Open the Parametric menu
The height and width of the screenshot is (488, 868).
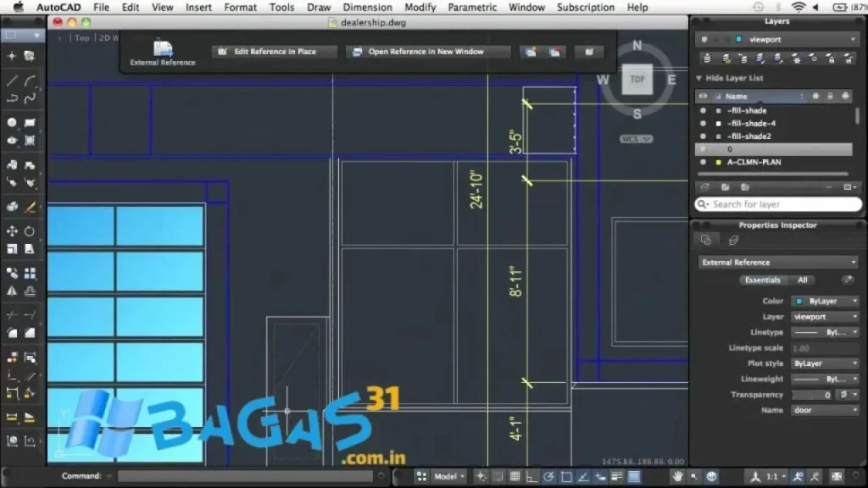[472, 7]
